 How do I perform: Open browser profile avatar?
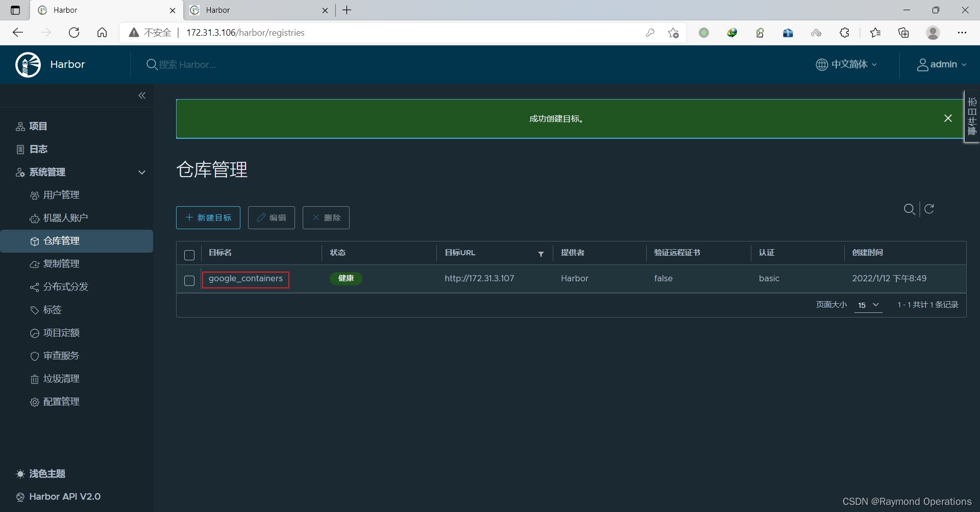tap(933, 33)
